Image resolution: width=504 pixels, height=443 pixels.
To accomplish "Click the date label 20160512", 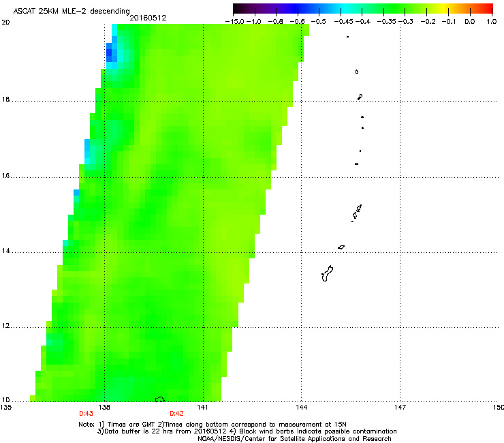I will coord(148,18).
